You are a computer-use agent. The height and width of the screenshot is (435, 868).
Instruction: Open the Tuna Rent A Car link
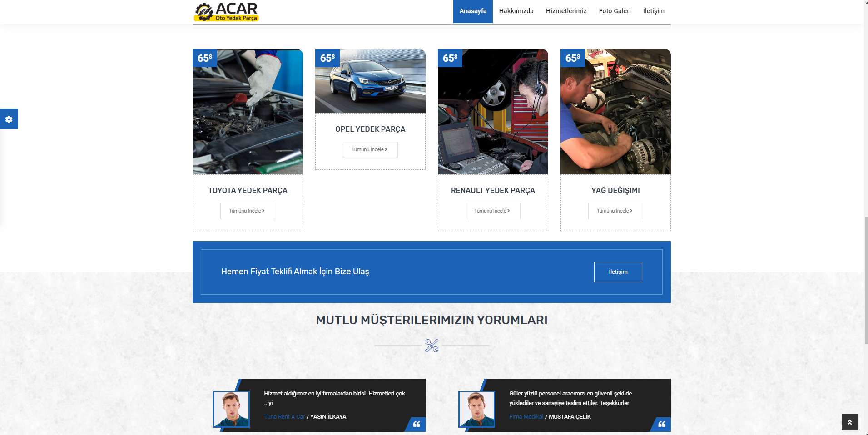(x=284, y=417)
